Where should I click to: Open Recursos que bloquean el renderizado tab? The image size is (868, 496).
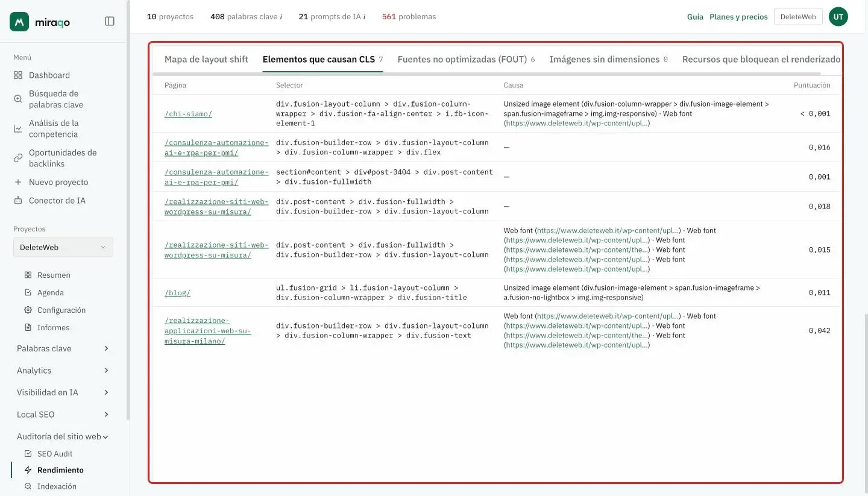(761, 59)
